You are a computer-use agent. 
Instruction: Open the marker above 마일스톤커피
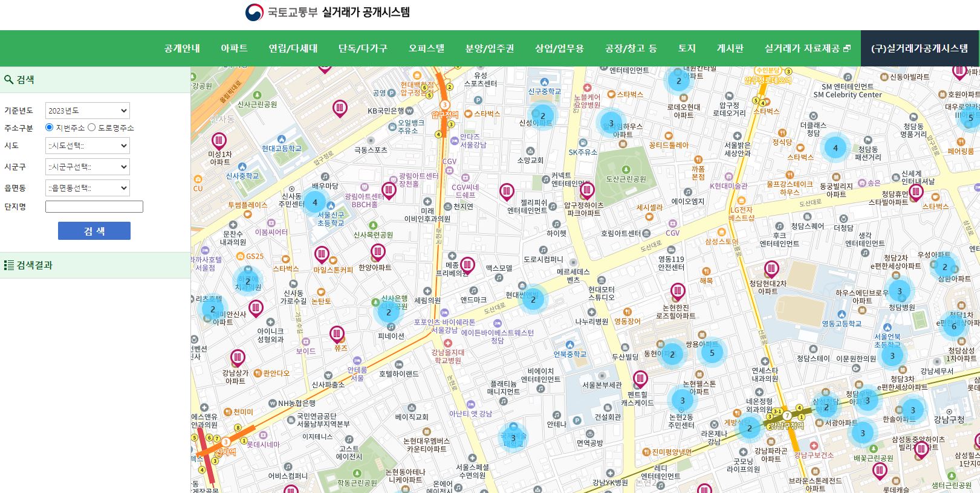click(322, 254)
